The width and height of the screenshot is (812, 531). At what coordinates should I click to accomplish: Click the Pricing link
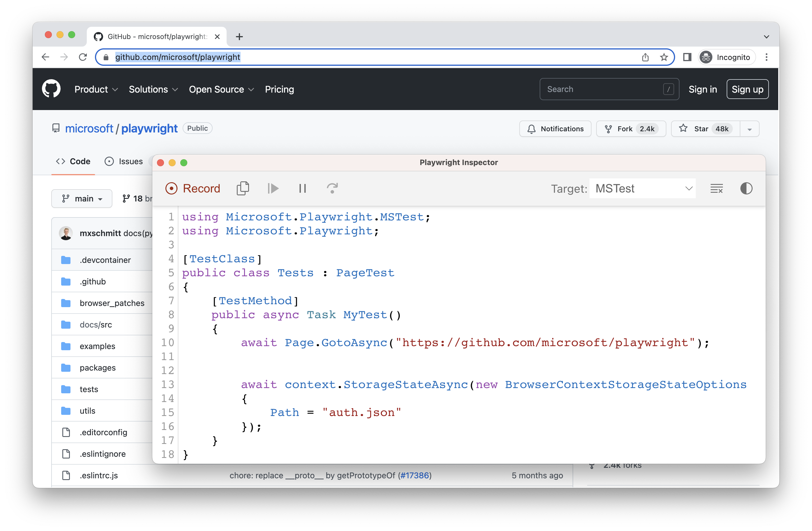tap(279, 89)
